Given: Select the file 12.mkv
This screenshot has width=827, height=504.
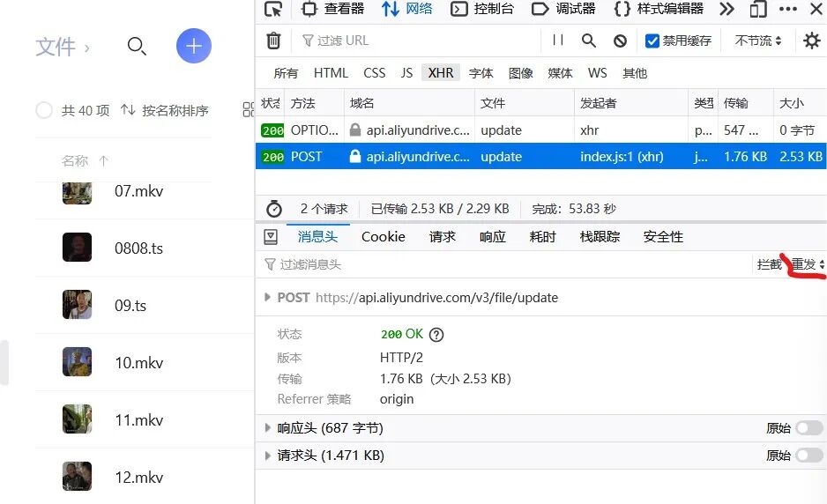Looking at the screenshot, I should click(x=138, y=477).
